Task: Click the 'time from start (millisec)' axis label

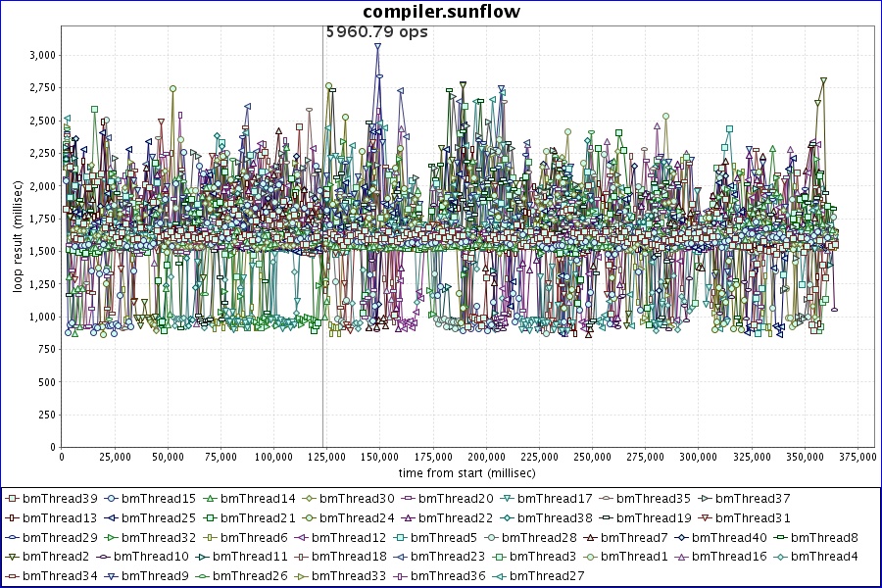Action: [453, 472]
